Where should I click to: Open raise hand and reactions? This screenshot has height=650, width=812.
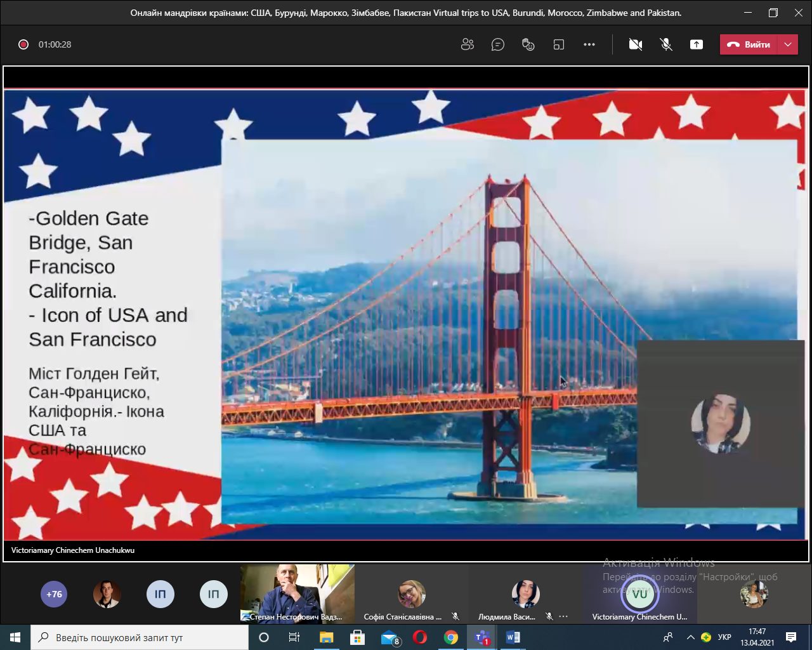(x=528, y=44)
